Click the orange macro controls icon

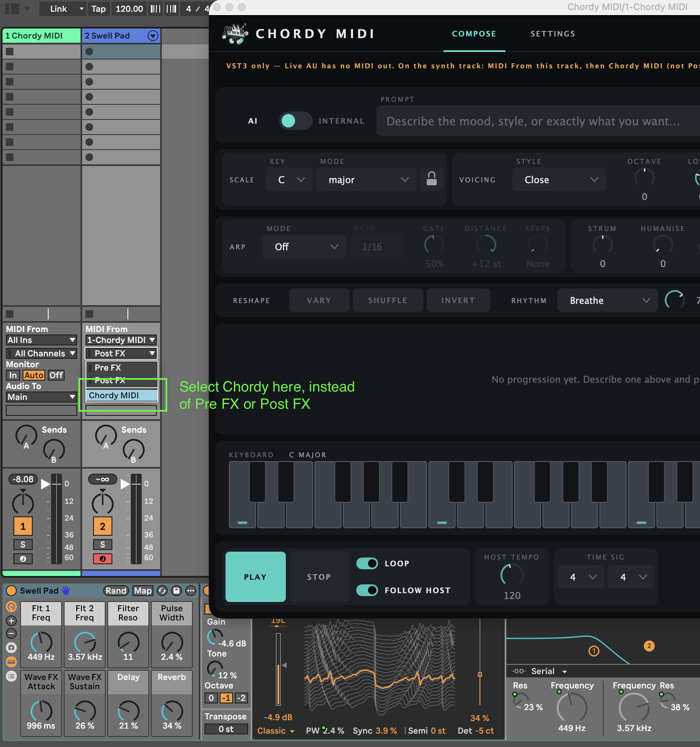(x=11, y=607)
